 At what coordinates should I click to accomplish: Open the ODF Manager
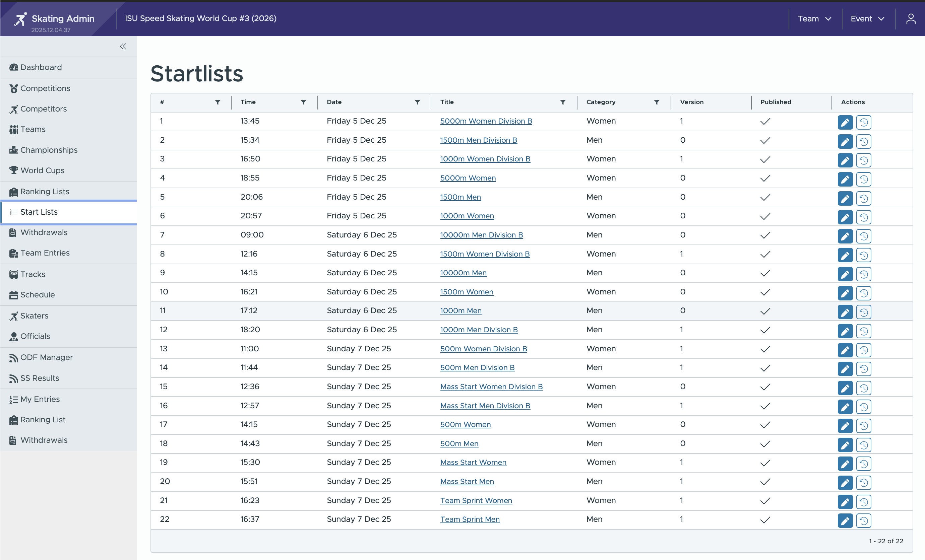(47, 357)
